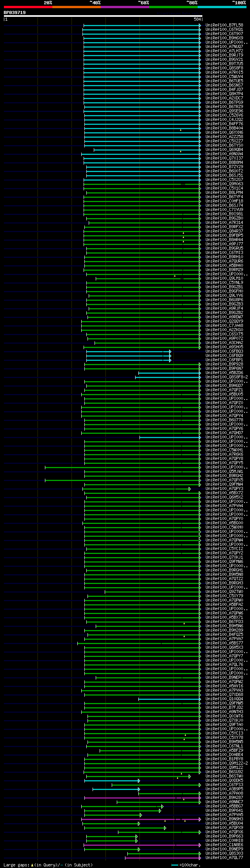Select the UniRef100_A7QPZ1 label
This screenshot has width=250, height=868.
(224, 390)
